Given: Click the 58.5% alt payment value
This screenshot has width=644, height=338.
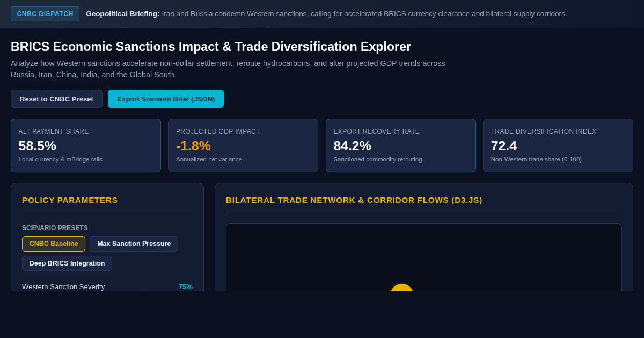Looking at the screenshot, I should (38, 146).
